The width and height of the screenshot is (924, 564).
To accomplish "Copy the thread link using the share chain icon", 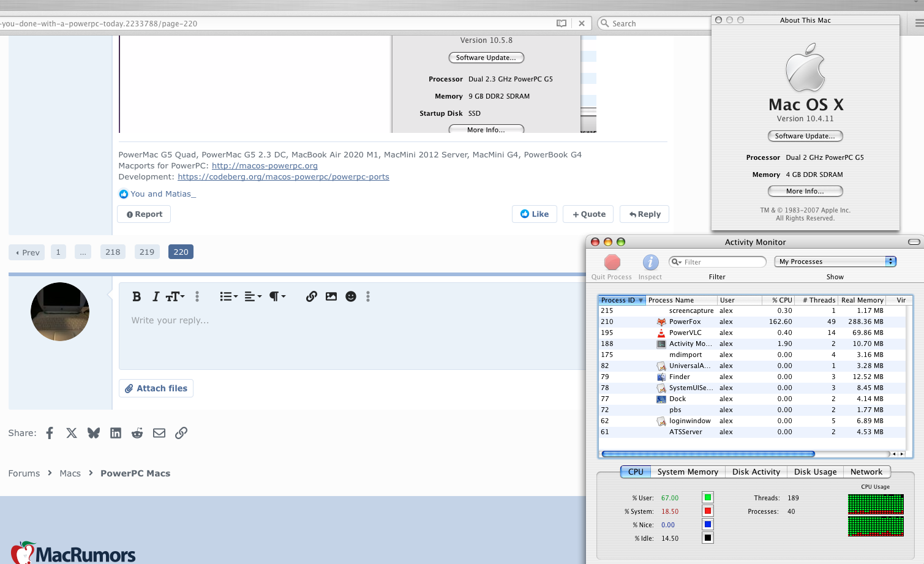I will click(181, 433).
